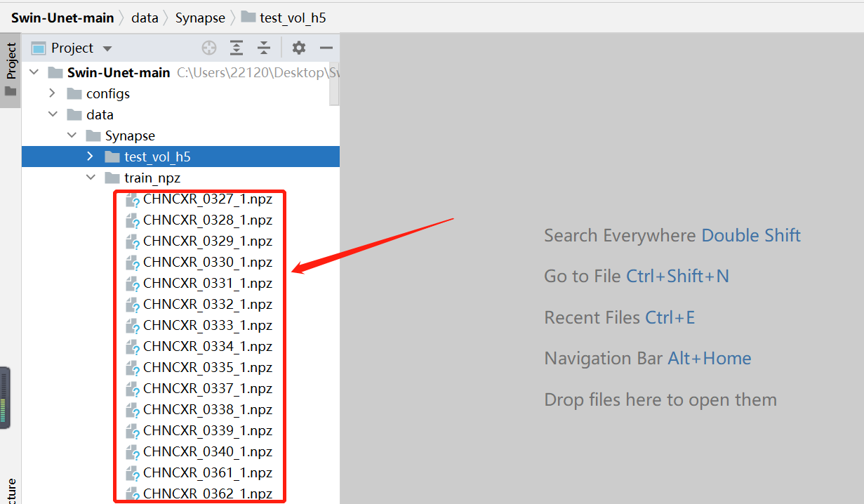This screenshot has width=864, height=504.
Task: Click the locate/select opened file target icon
Action: point(209,48)
